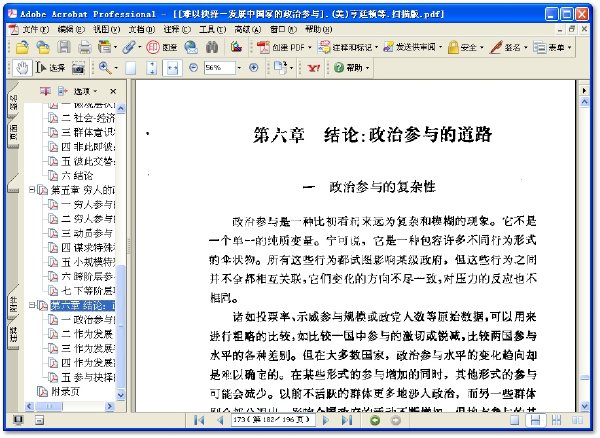This screenshot has height=438, width=600.
Task: Select bookmark 附录页
Action: coord(65,391)
